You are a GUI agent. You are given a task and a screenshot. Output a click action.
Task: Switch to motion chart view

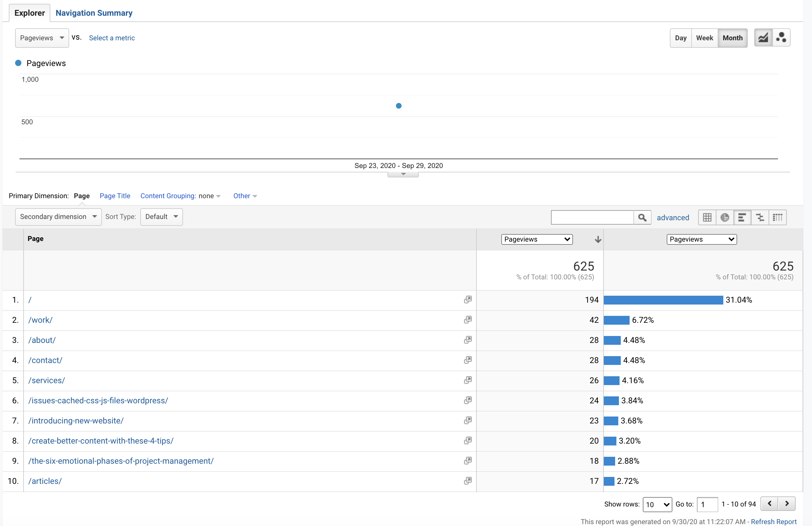[781, 37]
